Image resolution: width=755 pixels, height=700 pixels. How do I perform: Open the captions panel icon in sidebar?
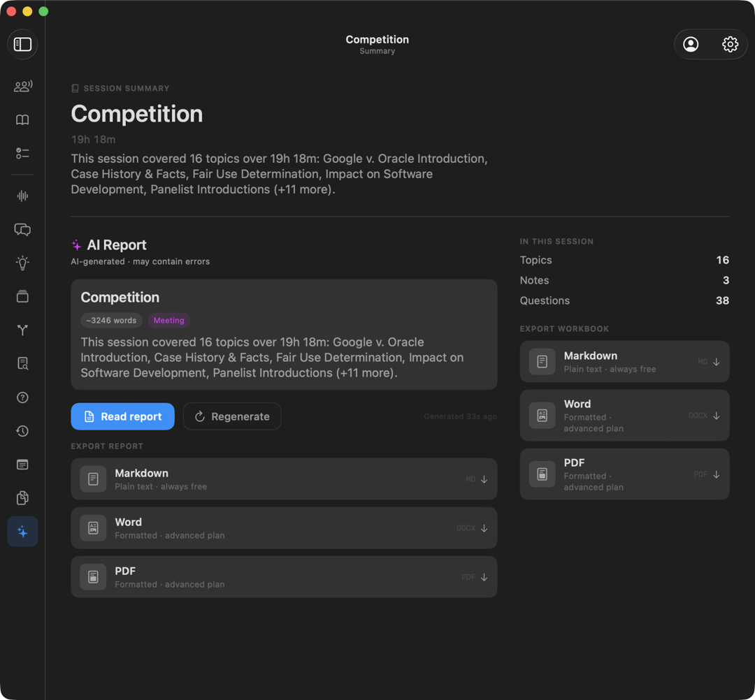[x=22, y=465]
